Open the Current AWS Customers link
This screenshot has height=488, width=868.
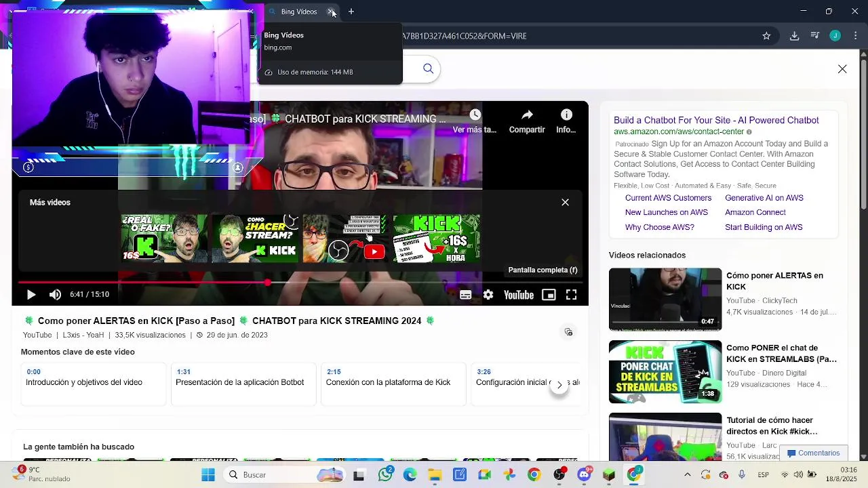click(x=668, y=198)
